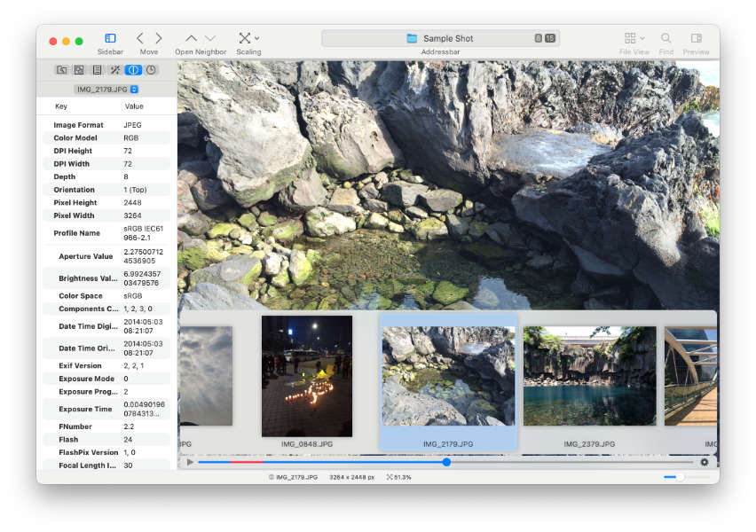
Task: Toggle the Sidebar visibility
Action: pyautogui.click(x=110, y=39)
